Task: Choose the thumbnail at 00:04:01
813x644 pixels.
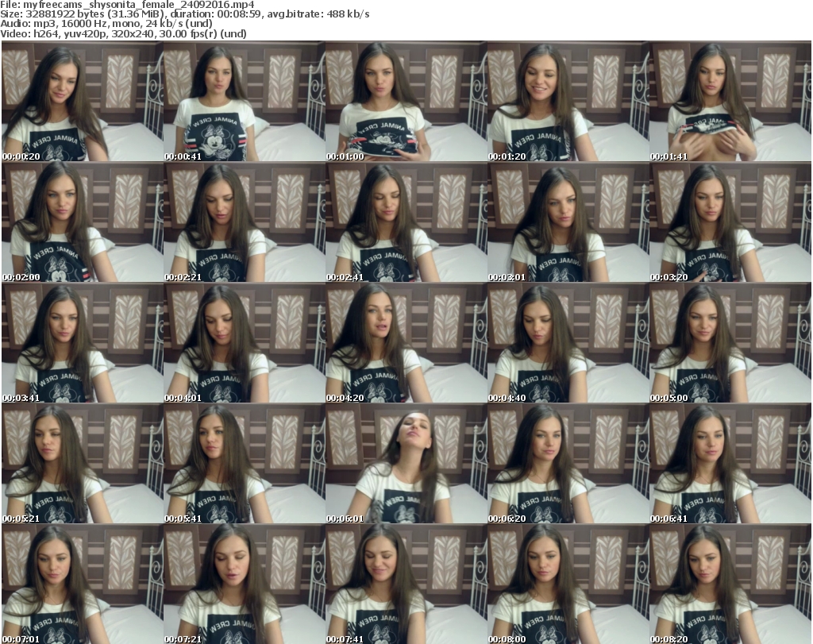Action: (245, 343)
